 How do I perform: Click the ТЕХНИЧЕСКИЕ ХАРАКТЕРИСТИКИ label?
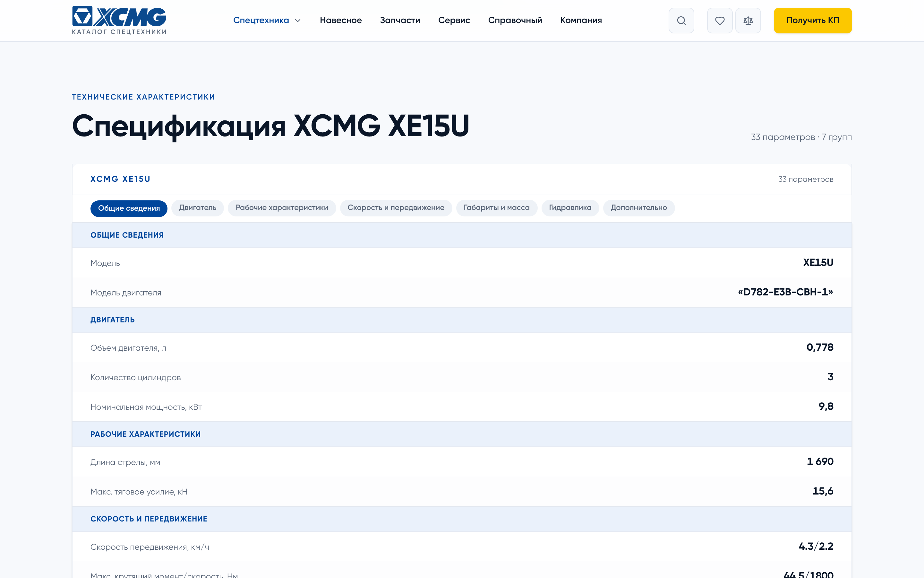point(143,97)
